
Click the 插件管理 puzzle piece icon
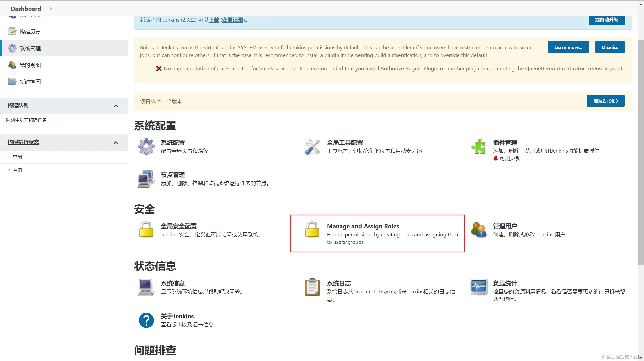click(478, 146)
